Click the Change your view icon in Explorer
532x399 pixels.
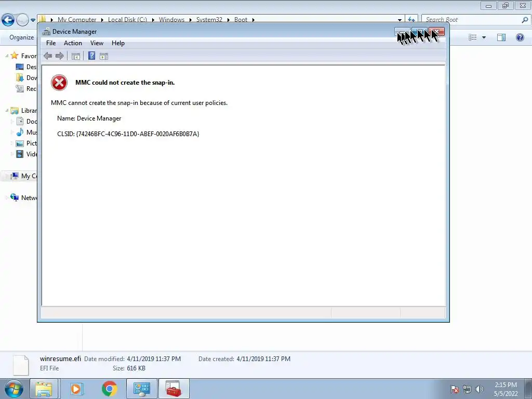(472, 37)
